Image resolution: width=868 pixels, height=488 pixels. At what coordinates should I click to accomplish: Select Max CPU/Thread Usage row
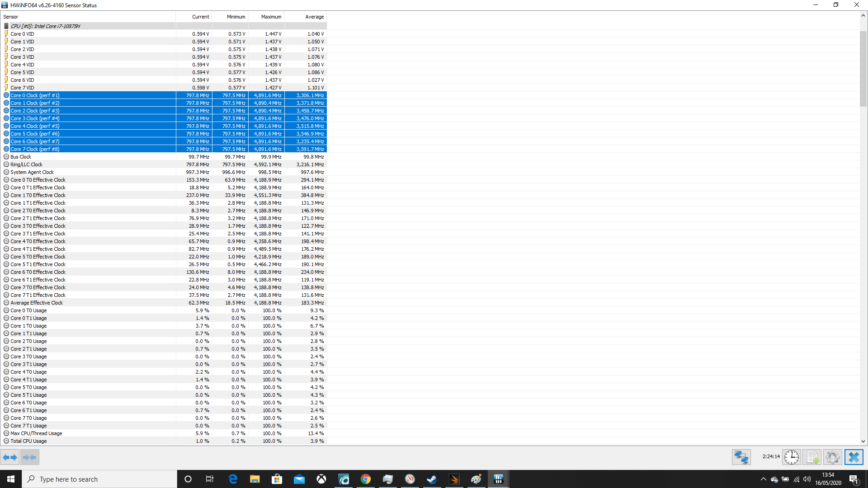[164, 433]
